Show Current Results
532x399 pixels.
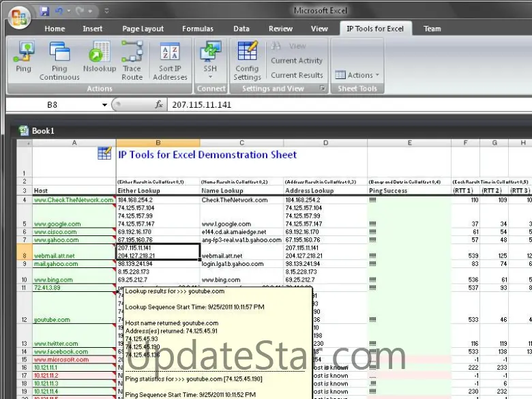[297, 75]
